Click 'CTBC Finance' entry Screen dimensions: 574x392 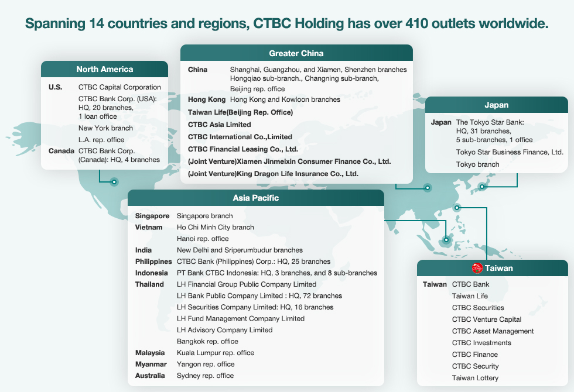point(475,355)
